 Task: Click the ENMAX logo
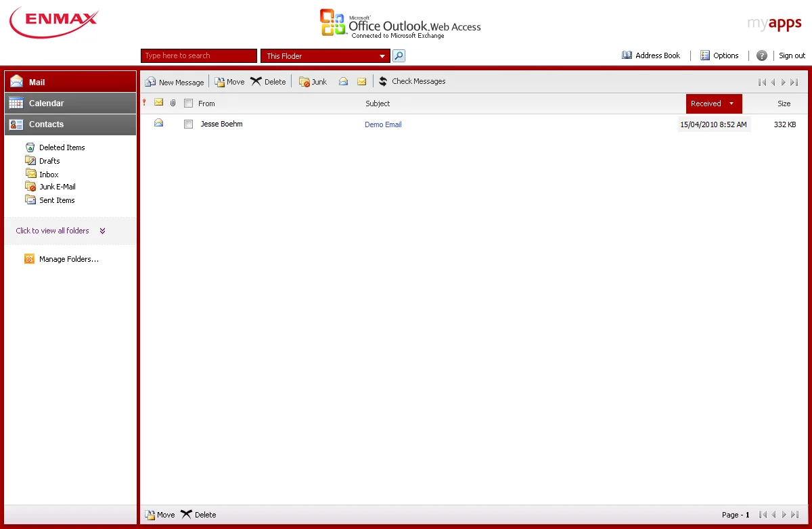54,22
